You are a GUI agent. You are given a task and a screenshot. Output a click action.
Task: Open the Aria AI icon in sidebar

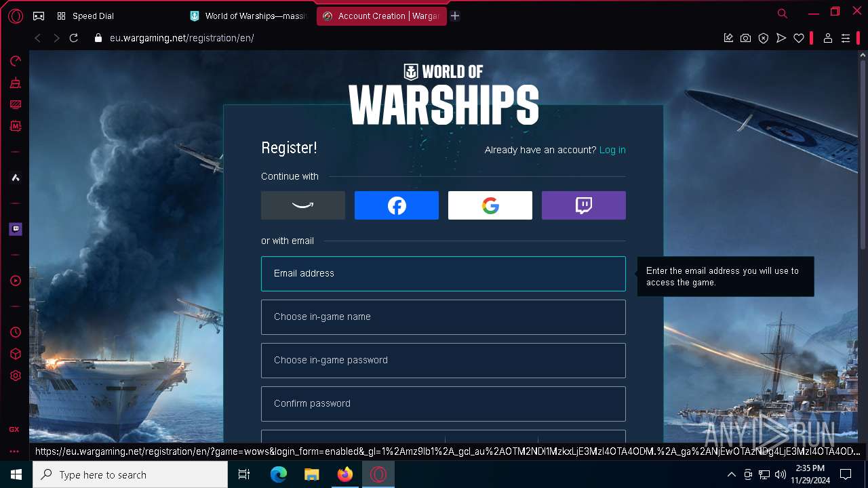coord(15,178)
